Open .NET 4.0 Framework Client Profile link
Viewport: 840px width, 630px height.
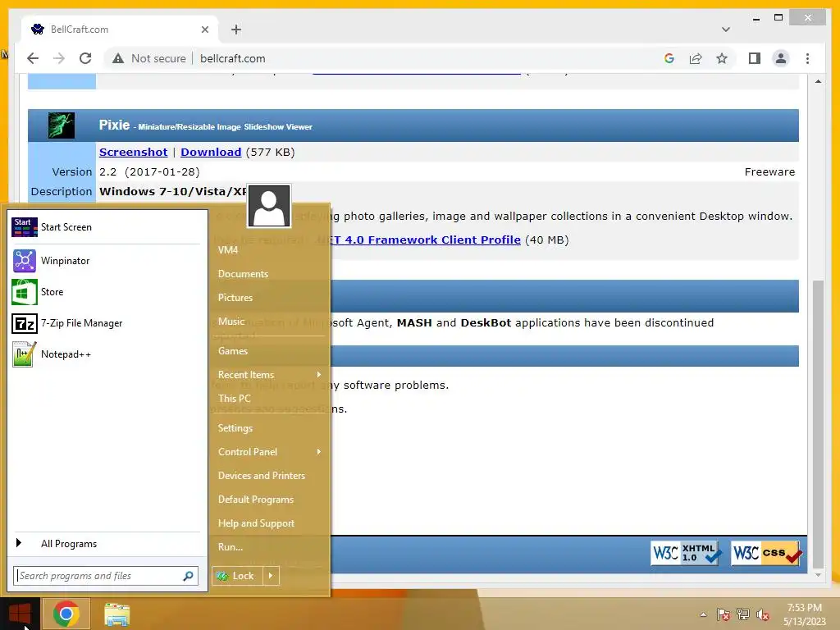point(419,240)
